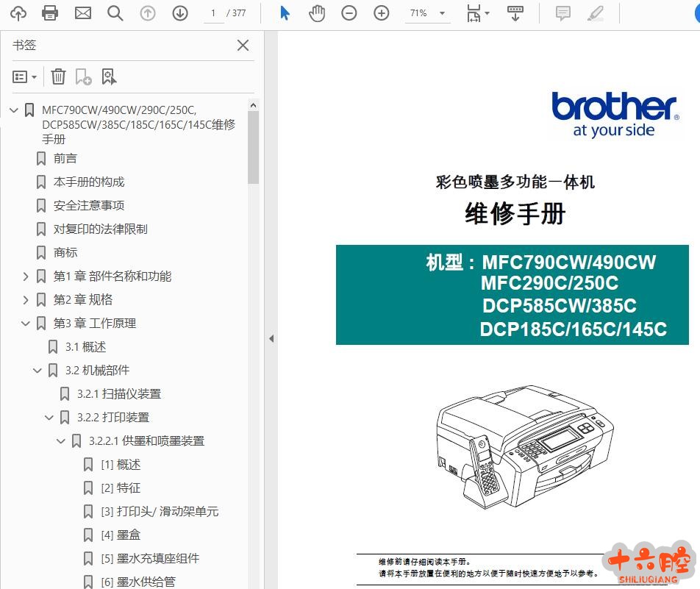Collapse 第3 章 工作原理 bookmark
The image size is (700, 589).
tap(26, 324)
